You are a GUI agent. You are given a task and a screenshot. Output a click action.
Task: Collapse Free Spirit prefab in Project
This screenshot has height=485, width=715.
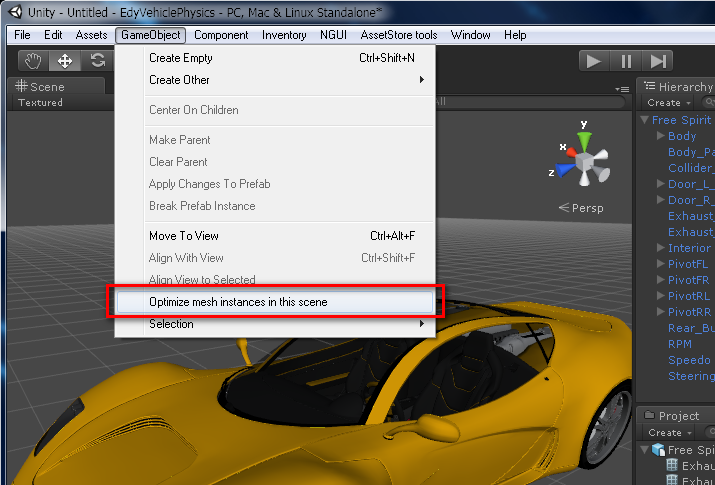(x=644, y=449)
